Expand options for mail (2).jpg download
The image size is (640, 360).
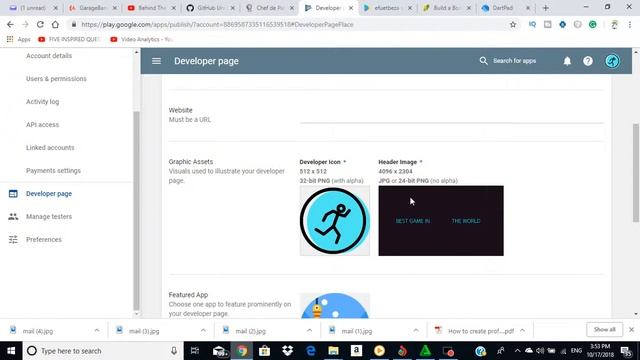coord(309,330)
